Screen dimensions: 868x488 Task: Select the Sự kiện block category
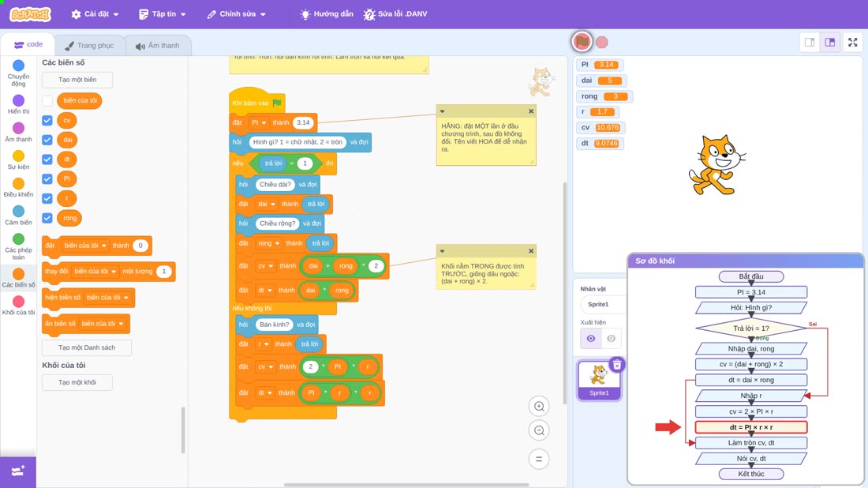[x=18, y=160]
